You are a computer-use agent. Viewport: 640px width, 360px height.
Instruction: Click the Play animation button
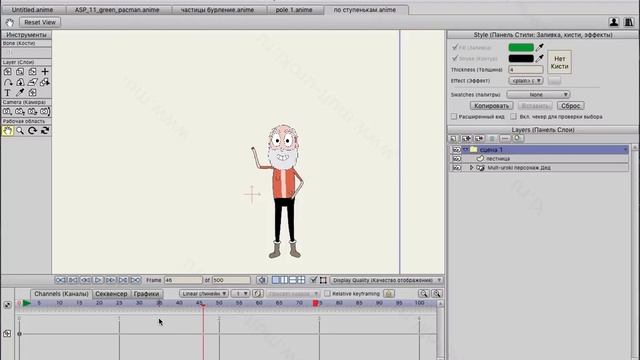98,280
